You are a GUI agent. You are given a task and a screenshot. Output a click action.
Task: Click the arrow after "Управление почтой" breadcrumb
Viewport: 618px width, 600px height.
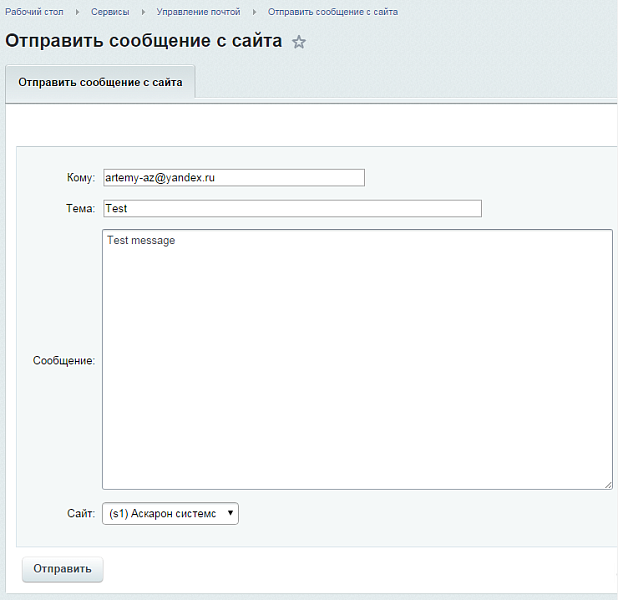254,12
